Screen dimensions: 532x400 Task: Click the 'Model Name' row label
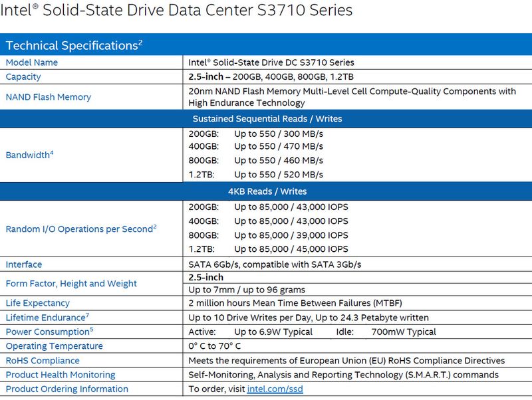point(31,62)
